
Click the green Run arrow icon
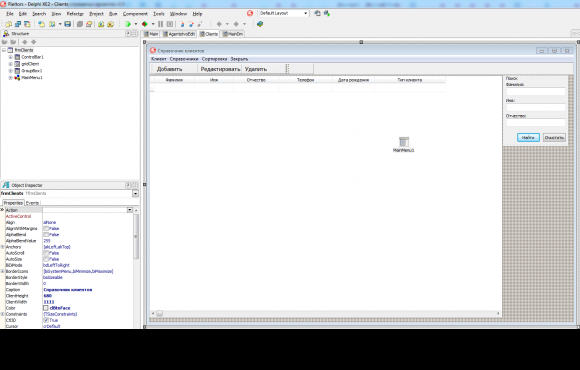(128, 24)
